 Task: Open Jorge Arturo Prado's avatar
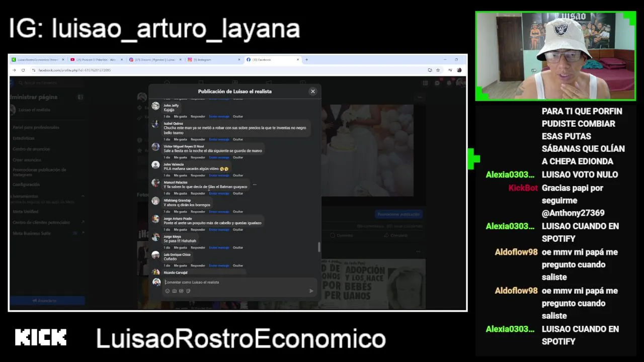155,219
